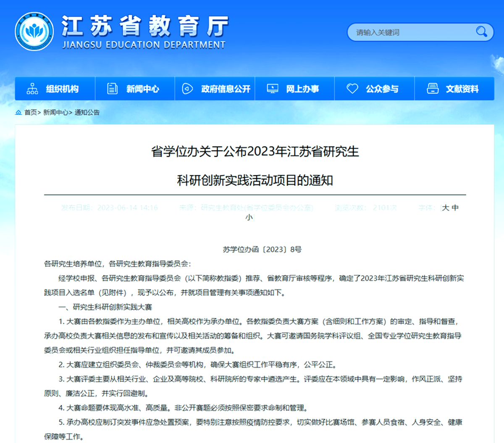Set font size to 大
Viewport: 504px width, 443px height.
coord(446,208)
